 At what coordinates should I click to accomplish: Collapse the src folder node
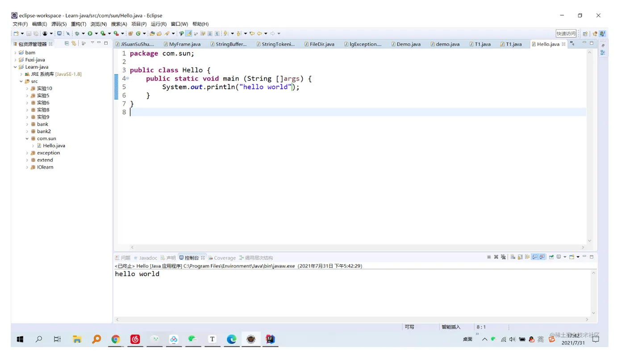tap(21, 82)
